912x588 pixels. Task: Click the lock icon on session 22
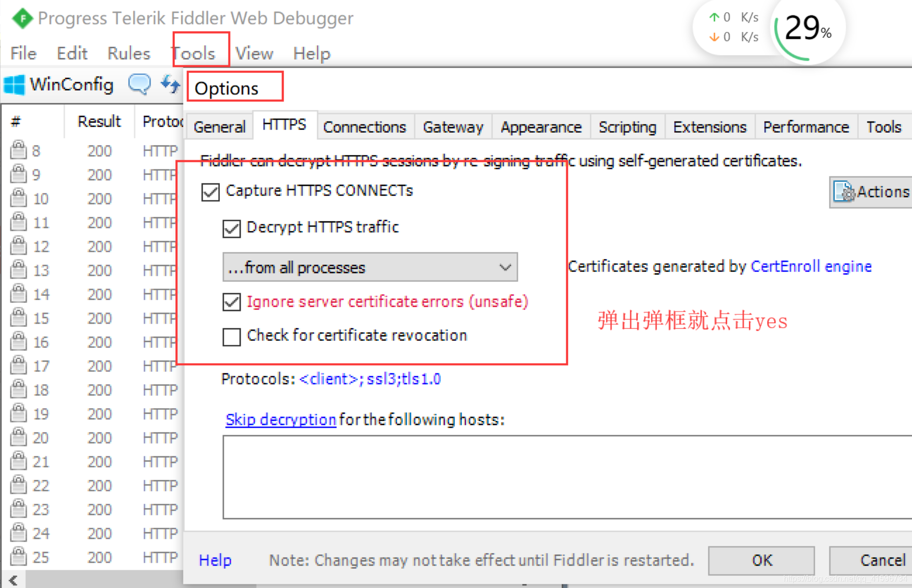[19, 485]
